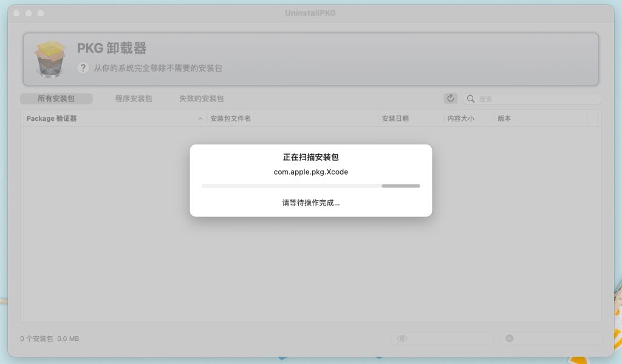Screen dimensions: 622x364
Task: Click the refresh packages icon
Action: pos(450,98)
